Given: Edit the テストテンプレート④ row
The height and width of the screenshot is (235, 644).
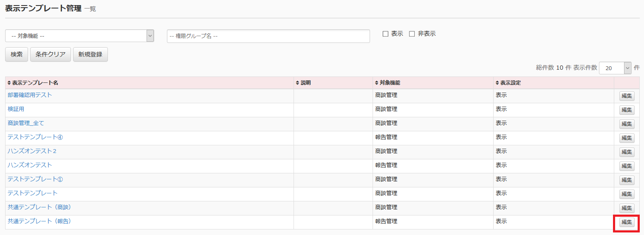Looking at the screenshot, I should point(627,138).
